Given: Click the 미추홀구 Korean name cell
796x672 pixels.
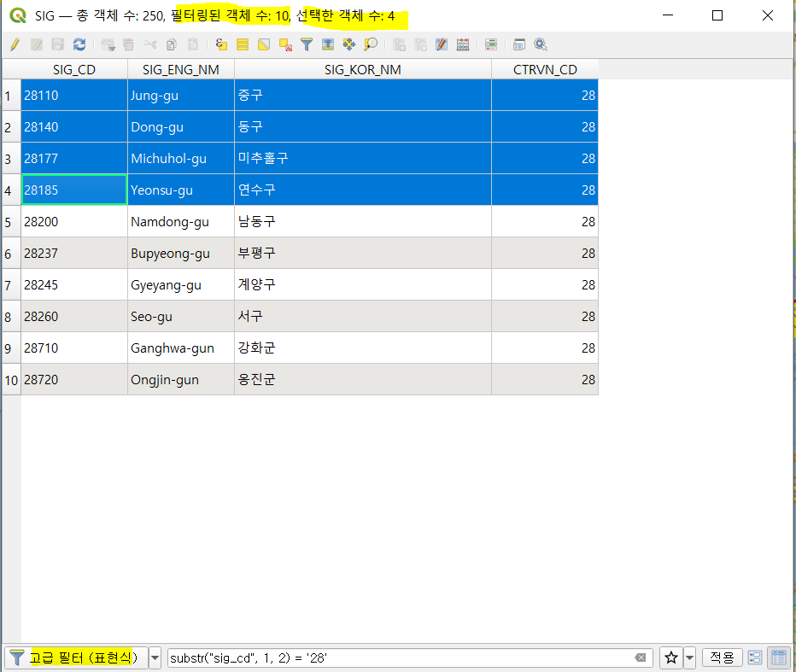Looking at the screenshot, I should pyautogui.click(x=362, y=158).
